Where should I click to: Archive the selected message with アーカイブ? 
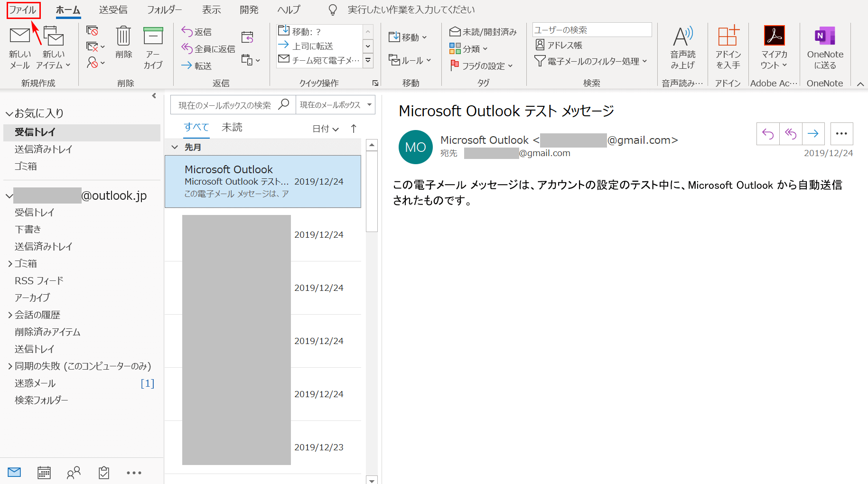153,47
